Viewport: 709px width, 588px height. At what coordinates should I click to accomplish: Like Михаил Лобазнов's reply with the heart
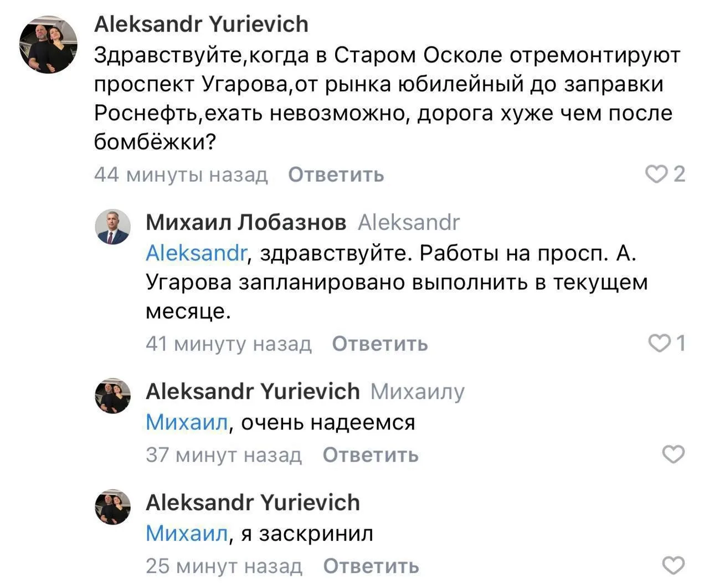pos(659,344)
